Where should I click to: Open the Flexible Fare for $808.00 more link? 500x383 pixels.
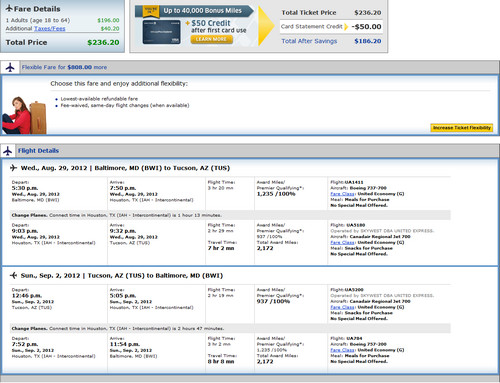click(64, 67)
